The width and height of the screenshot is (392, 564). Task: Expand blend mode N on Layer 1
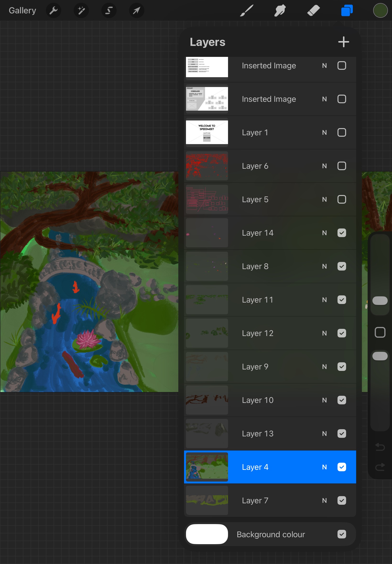click(324, 133)
